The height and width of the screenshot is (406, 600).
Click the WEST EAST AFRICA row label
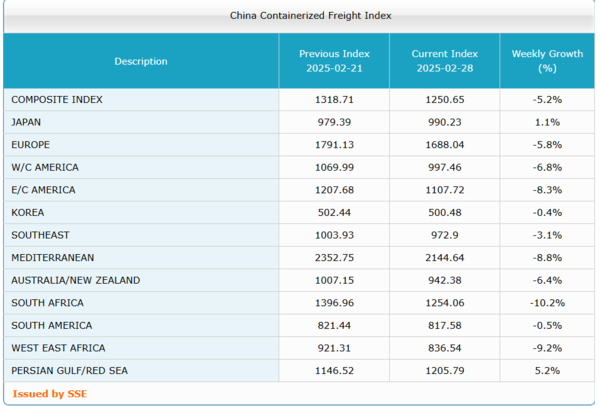[52, 348]
